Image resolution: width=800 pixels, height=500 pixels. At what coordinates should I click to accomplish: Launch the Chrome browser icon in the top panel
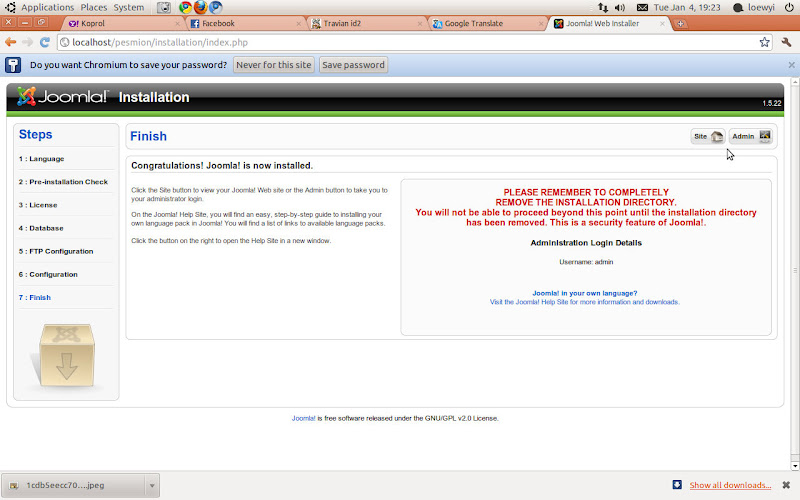tap(186, 7)
